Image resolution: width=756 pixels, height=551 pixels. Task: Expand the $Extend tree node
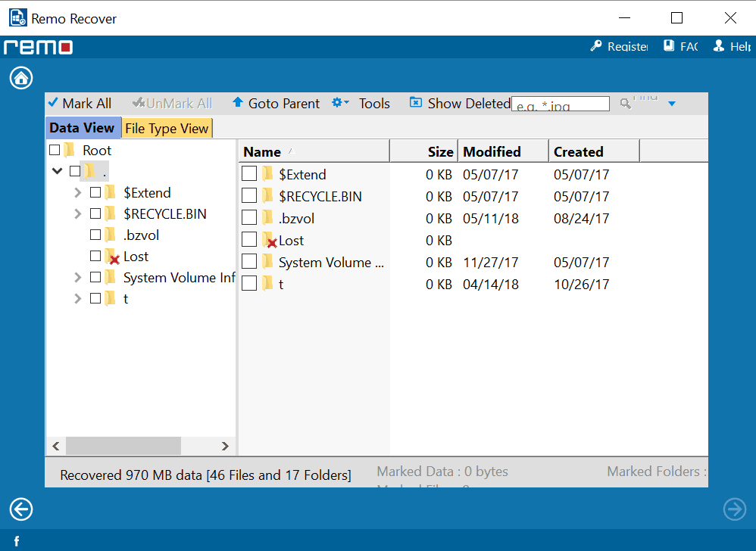pyautogui.click(x=77, y=193)
